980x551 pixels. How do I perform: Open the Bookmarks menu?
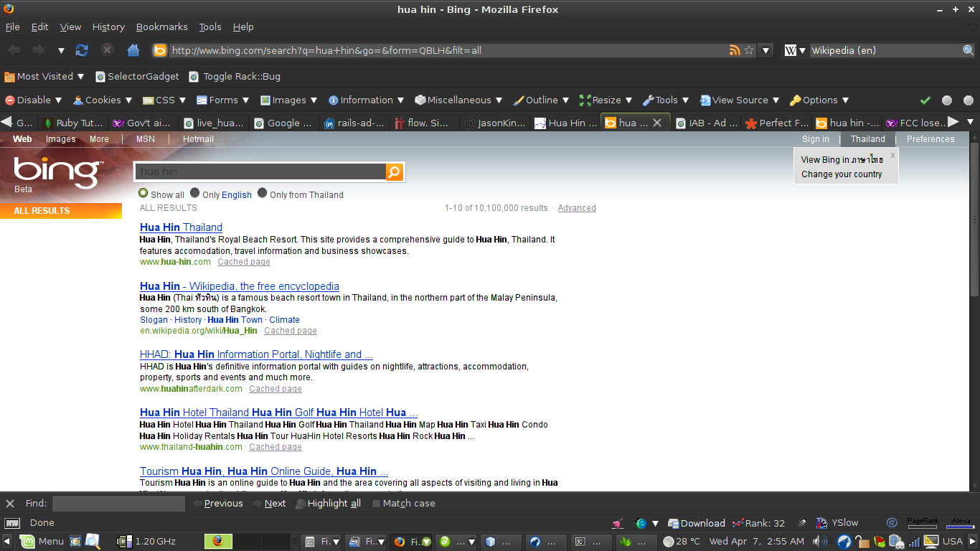(161, 27)
